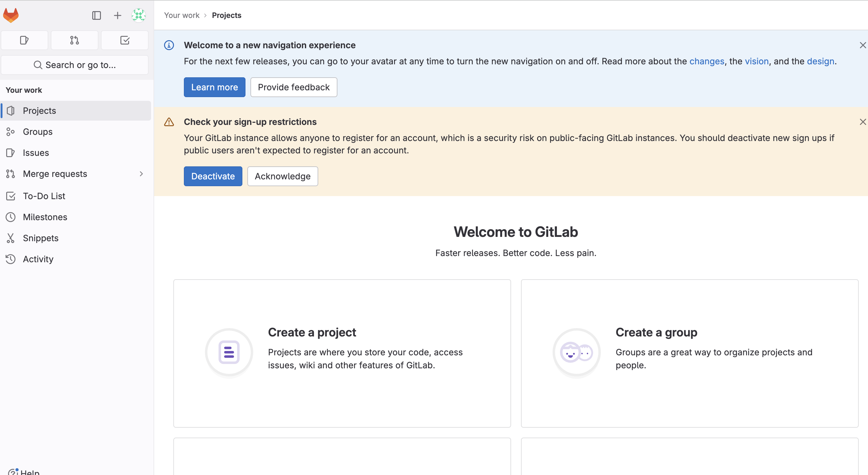The height and width of the screenshot is (475, 868).
Task: Click the Groups icon in sidebar
Action: [11, 132]
